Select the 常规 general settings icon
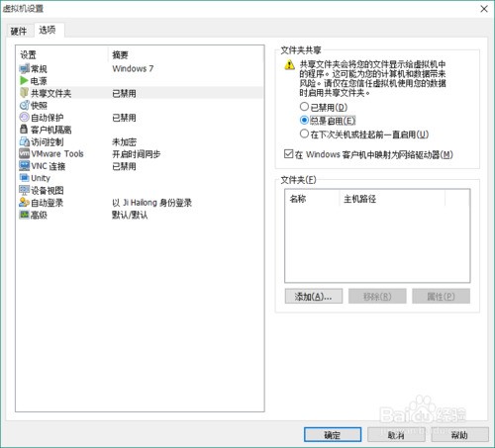Image resolution: width=495 pixels, height=448 pixels. coord(25,69)
